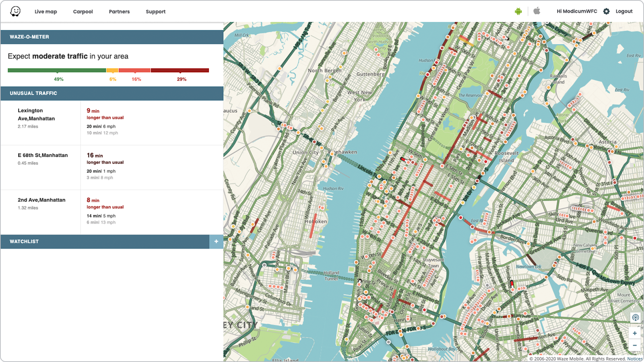Click the Hoboken label on map
This screenshot has width=644, height=362.
(316, 222)
